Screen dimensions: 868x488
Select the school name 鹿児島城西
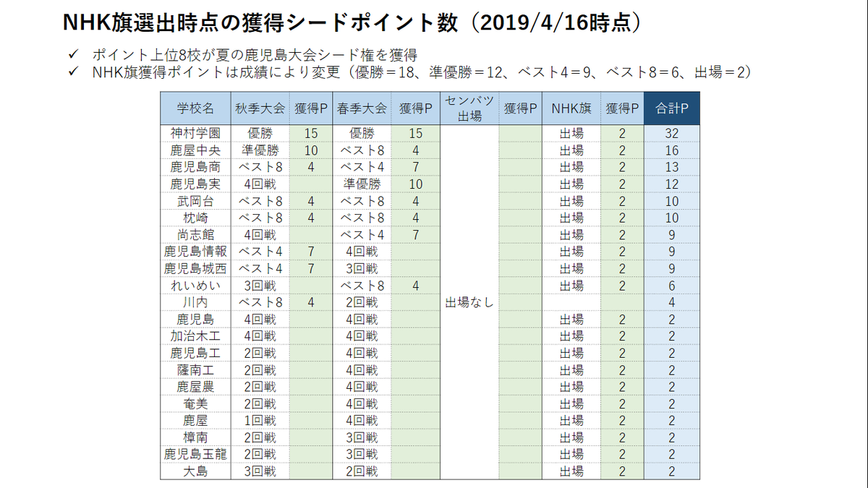click(195, 268)
